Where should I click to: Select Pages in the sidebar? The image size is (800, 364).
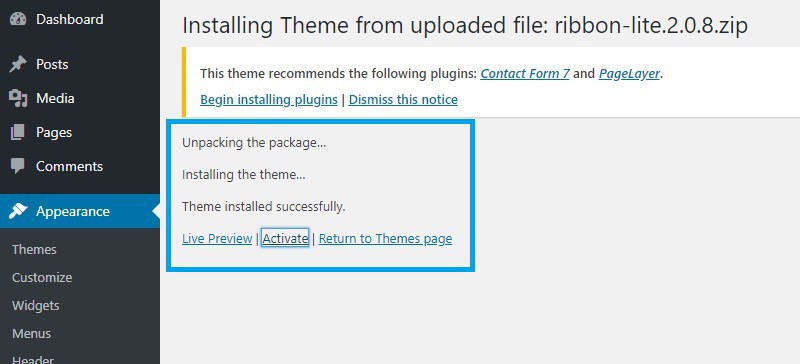click(54, 133)
